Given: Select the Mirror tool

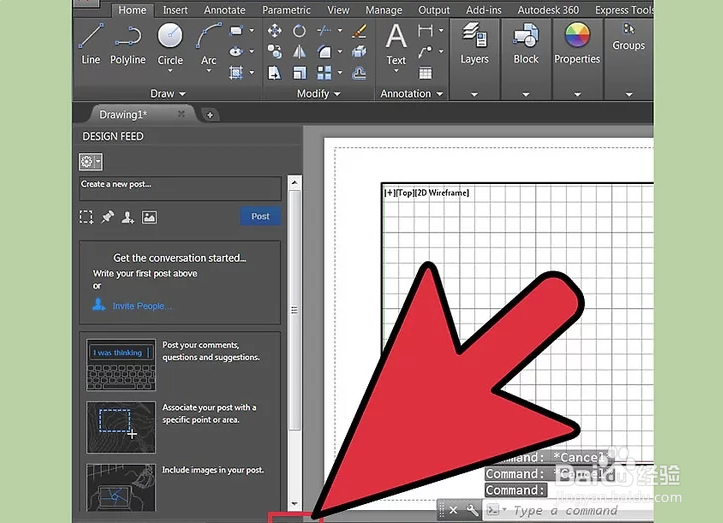Looking at the screenshot, I should (x=299, y=52).
